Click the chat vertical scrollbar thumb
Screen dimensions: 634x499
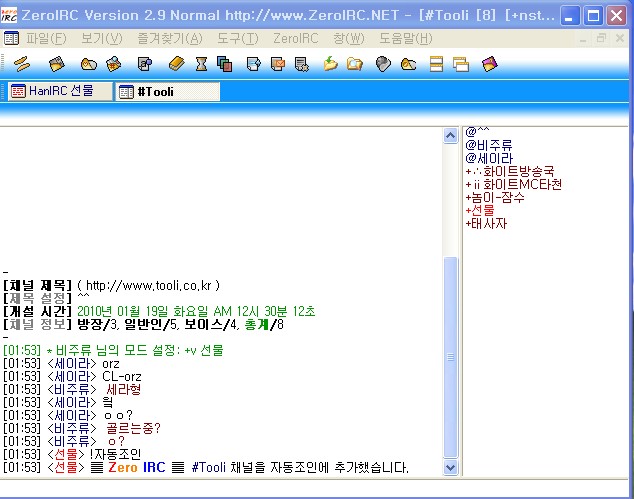tap(450, 357)
